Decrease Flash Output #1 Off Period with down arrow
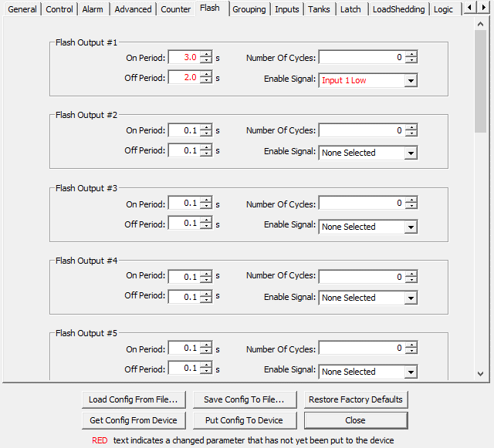The width and height of the screenshot is (494, 448). [205, 81]
